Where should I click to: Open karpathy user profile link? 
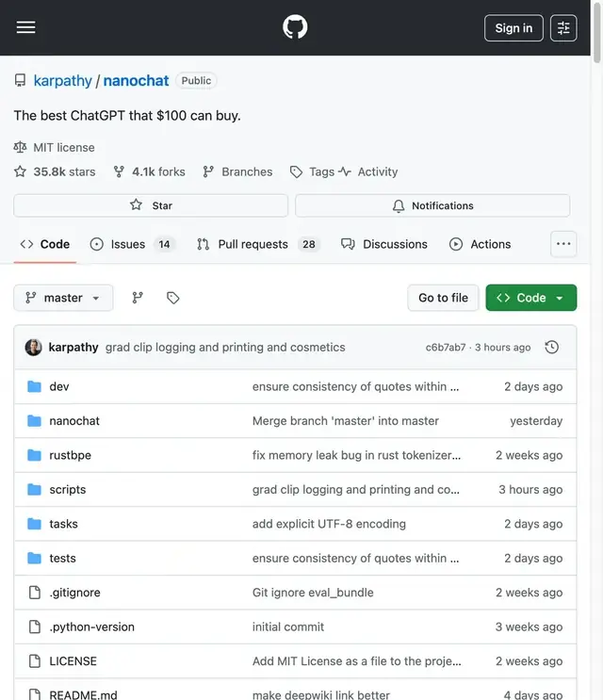click(62, 80)
